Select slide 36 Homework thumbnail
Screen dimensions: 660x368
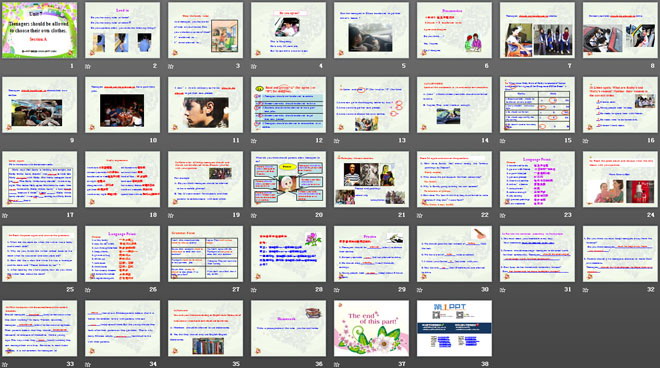click(288, 328)
